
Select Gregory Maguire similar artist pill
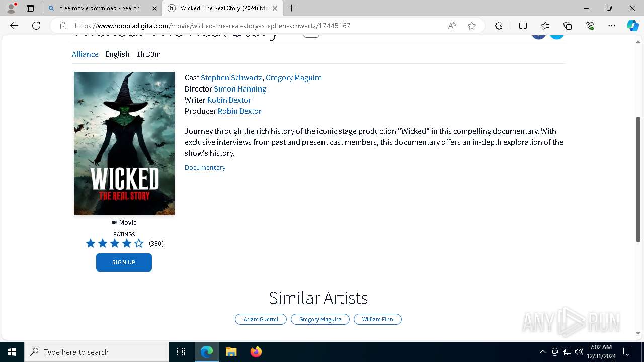pyautogui.click(x=320, y=319)
